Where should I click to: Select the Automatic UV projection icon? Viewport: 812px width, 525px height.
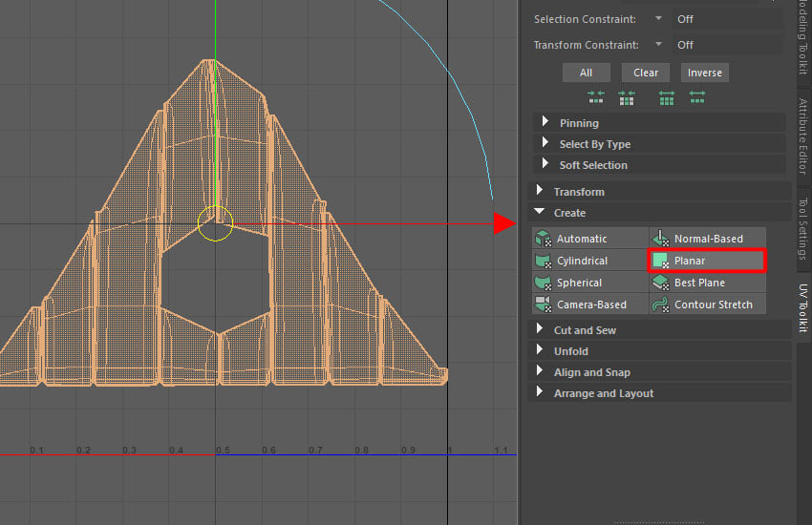point(544,239)
